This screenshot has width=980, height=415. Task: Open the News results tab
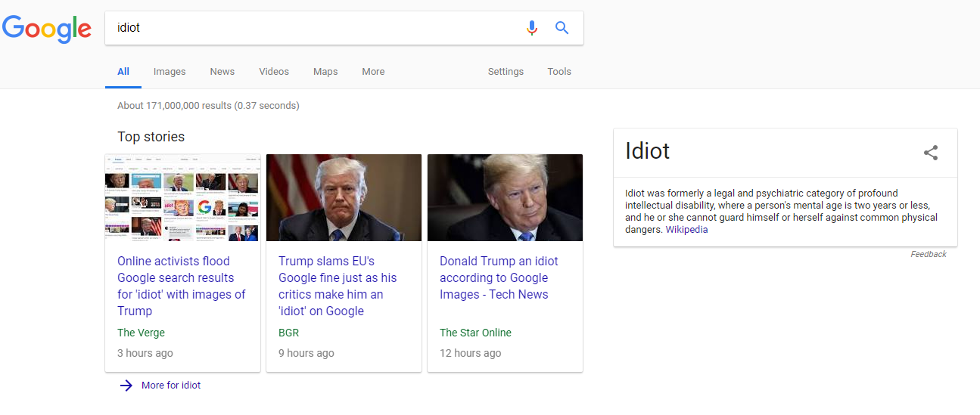coord(222,72)
